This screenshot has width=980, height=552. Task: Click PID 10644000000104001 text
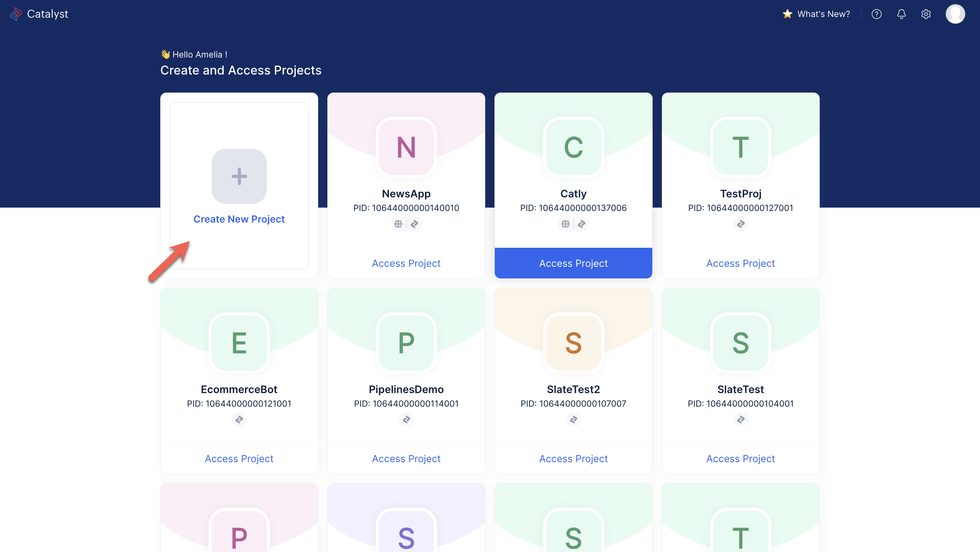click(741, 404)
